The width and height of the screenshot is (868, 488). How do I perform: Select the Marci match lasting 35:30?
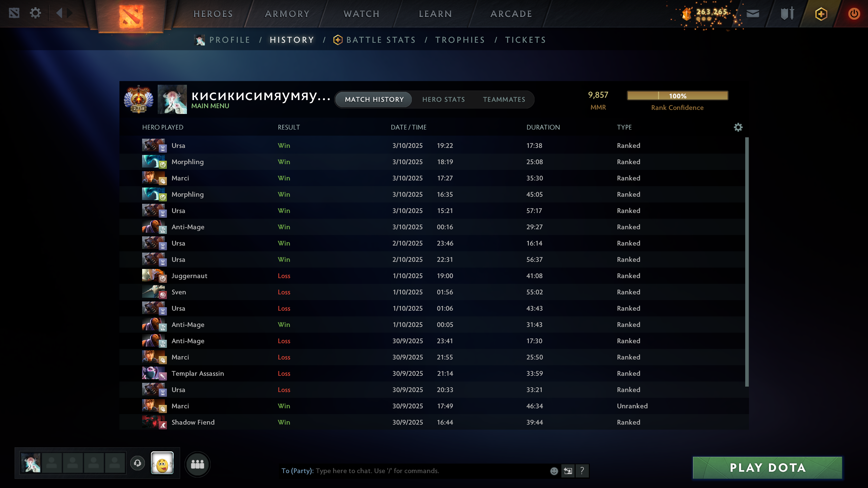click(432, 178)
